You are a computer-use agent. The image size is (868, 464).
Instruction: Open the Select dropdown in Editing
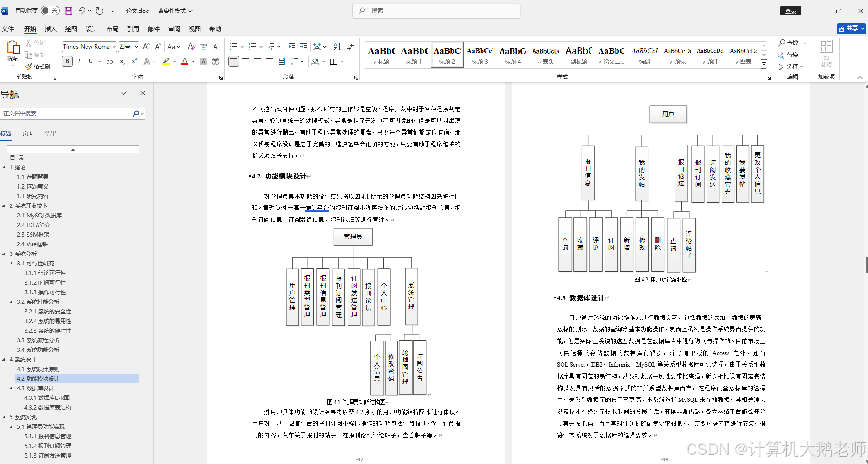tap(791, 66)
